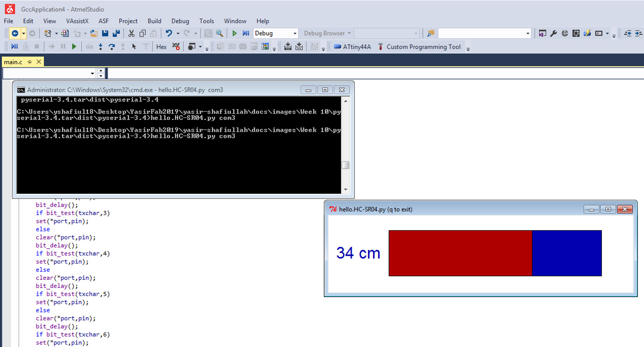Click the Step Over icon
Viewport: 644px width, 347px height.
click(112, 47)
